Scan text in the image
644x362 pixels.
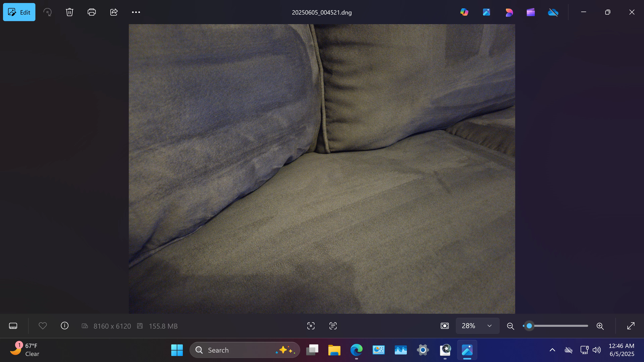pyautogui.click(x=333, y=326)
